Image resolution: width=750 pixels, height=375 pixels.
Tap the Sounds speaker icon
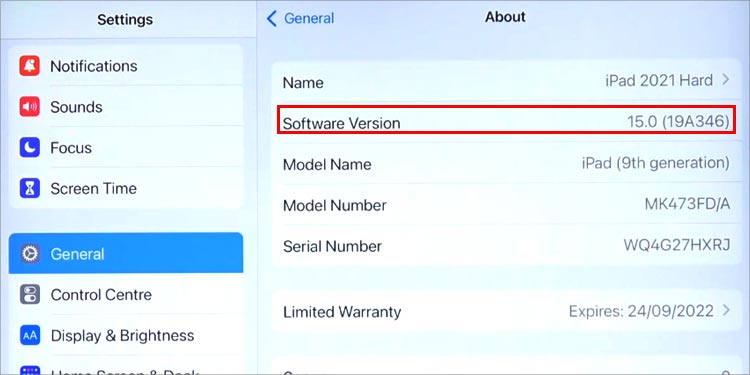coord(30,107)
